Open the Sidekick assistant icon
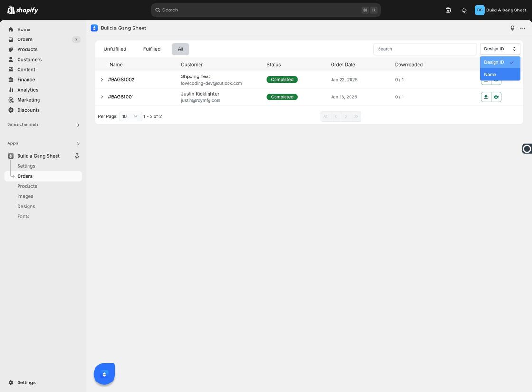Viewport: 532px width, 392px height. 448,10
